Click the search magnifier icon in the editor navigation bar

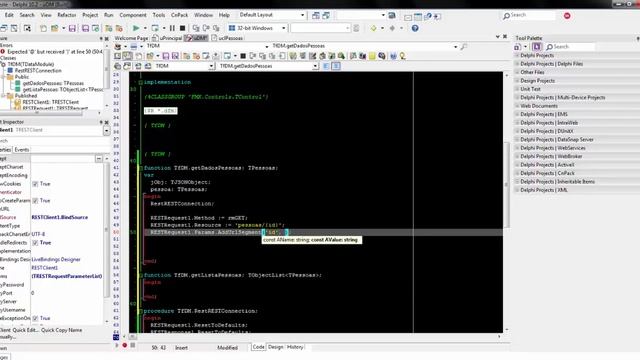click(464, 47)
